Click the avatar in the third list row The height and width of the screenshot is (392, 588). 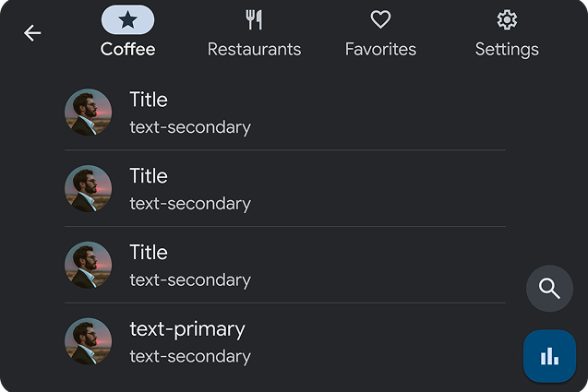pyautogui.click(x=89, y=266)
